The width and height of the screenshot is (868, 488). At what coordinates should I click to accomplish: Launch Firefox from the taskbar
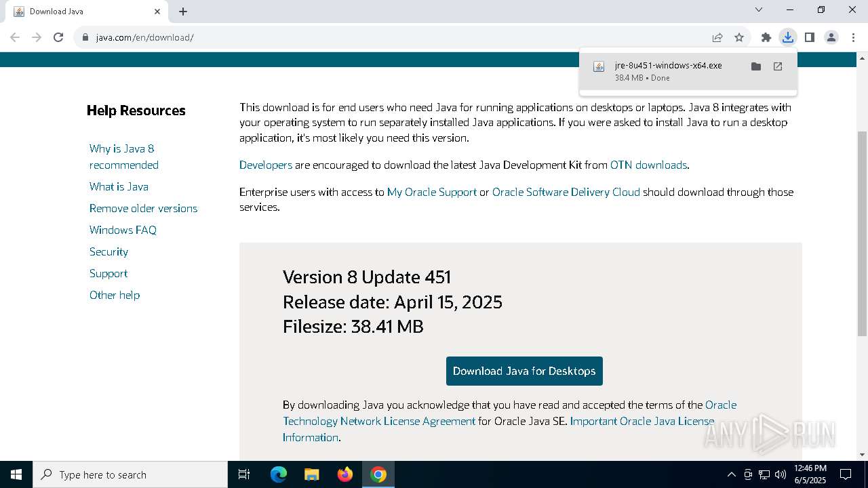[x=345, y=474]
